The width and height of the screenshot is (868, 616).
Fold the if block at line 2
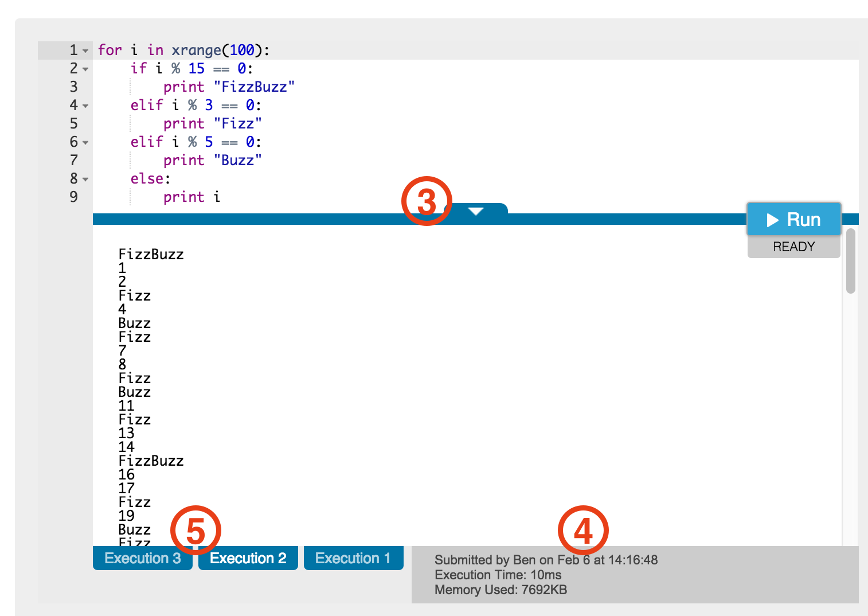point(85,69)
